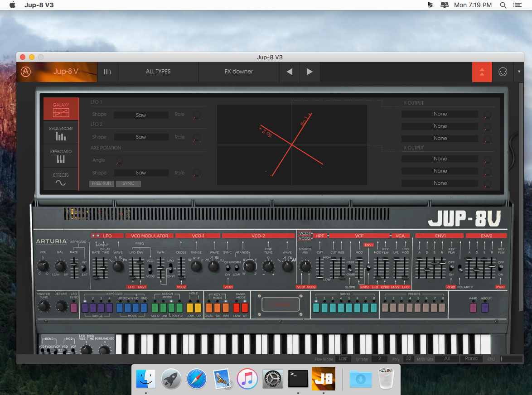Open the preset browser library icon
This screenshot has width=532, height=395.
(107, 72)
